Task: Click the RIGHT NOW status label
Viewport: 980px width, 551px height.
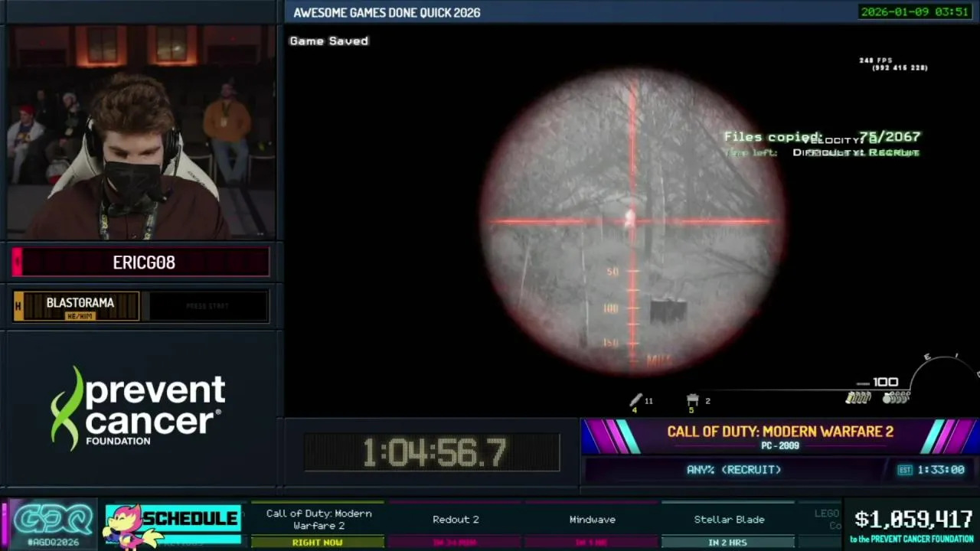Action: [317, 543]
